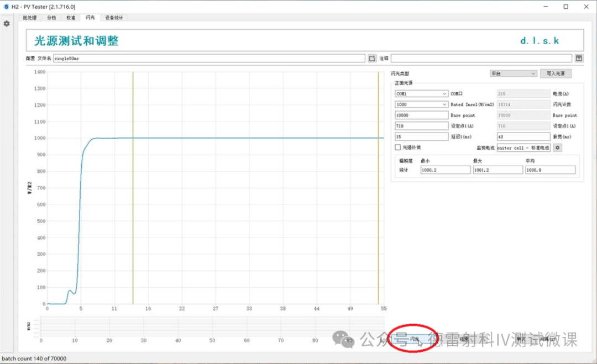Click the 文件名 field containing single50ms
Screen dimensions: 597x364
point(209,58)
